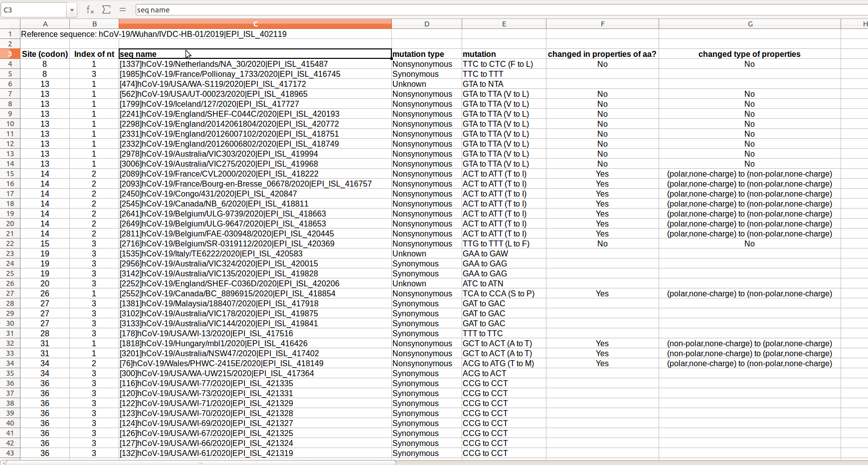Select row 15 header
Viewport: 868px width, 465px height.
click(10, 174)
